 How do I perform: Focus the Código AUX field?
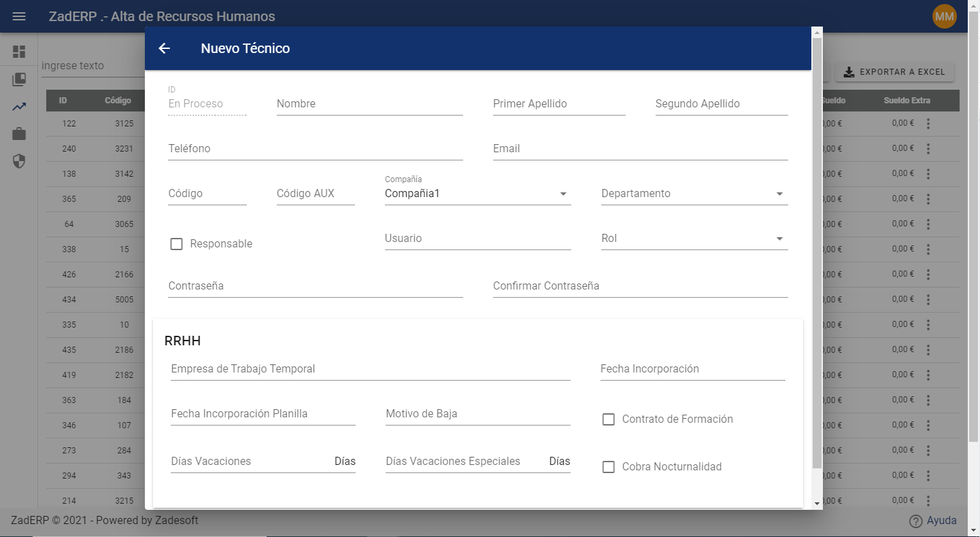click(316, 194)
